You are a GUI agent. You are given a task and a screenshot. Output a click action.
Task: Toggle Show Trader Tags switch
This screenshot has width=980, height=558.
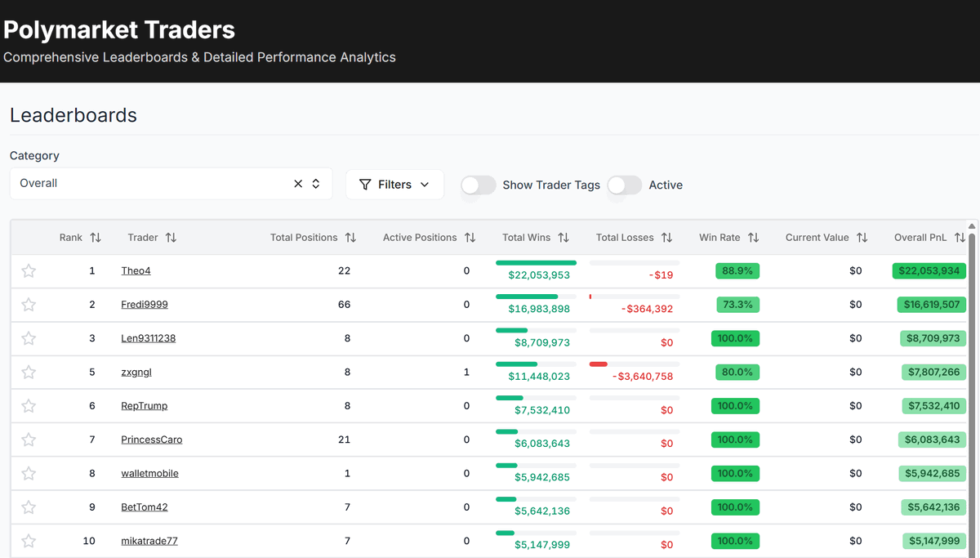(x=479, y=185)
